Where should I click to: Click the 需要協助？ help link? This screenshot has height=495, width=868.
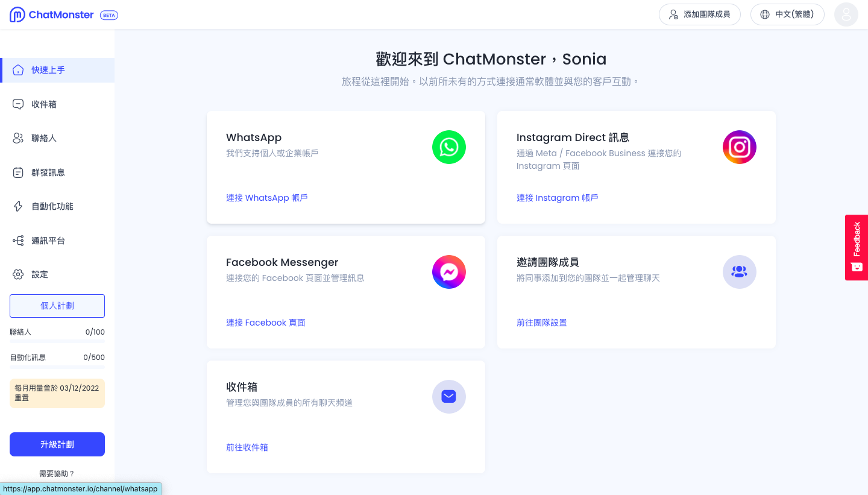57,474
